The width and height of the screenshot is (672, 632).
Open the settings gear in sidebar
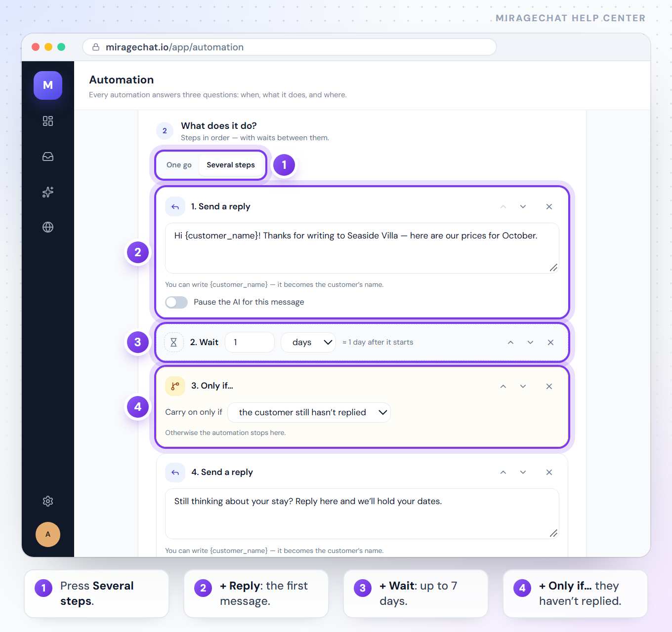click(x=48, y=501)
